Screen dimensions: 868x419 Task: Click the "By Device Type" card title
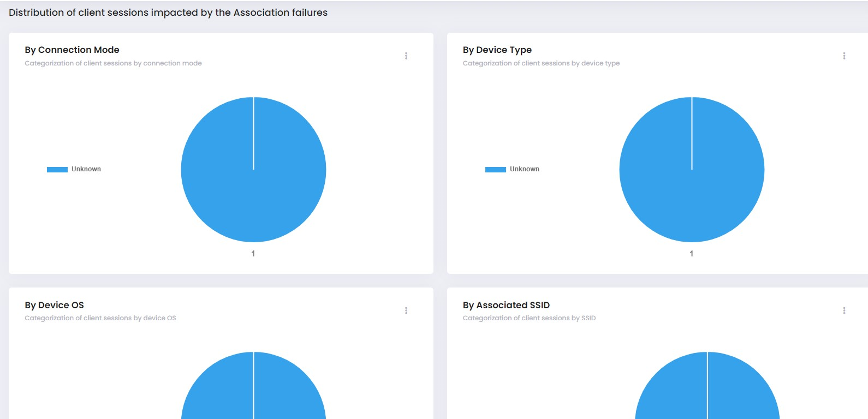[497, 50]
